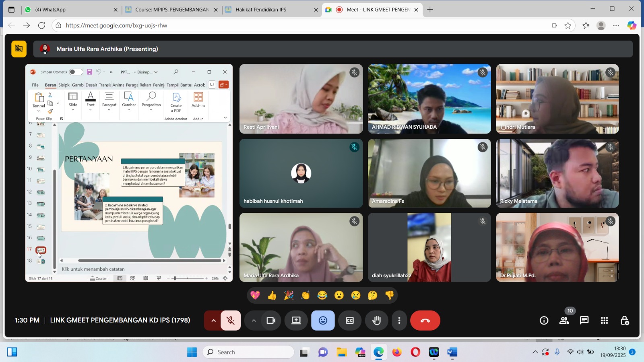Expand audio settings arrow beside microphone
The height and width of the screenshot is (362, 644).
point(213,321)
